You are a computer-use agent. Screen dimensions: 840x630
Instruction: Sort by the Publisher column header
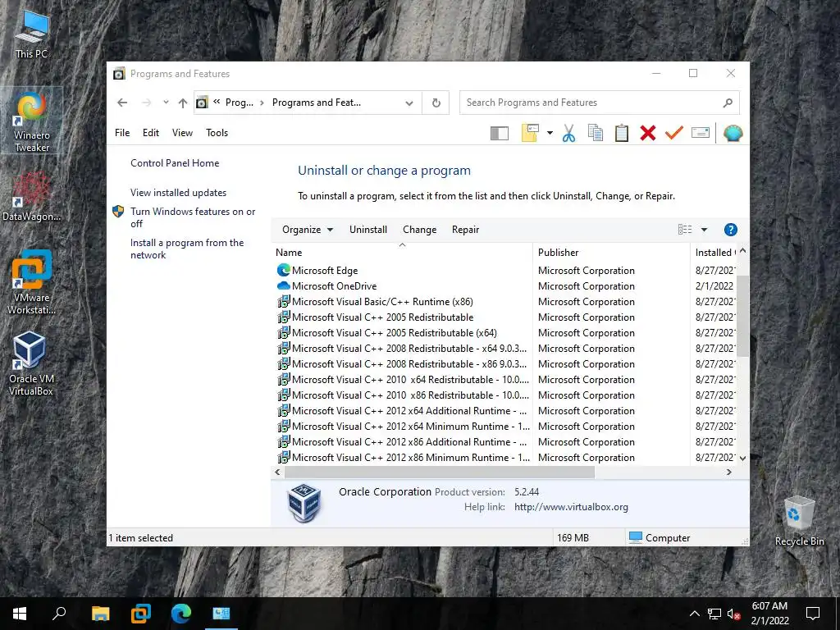[611, 253]
